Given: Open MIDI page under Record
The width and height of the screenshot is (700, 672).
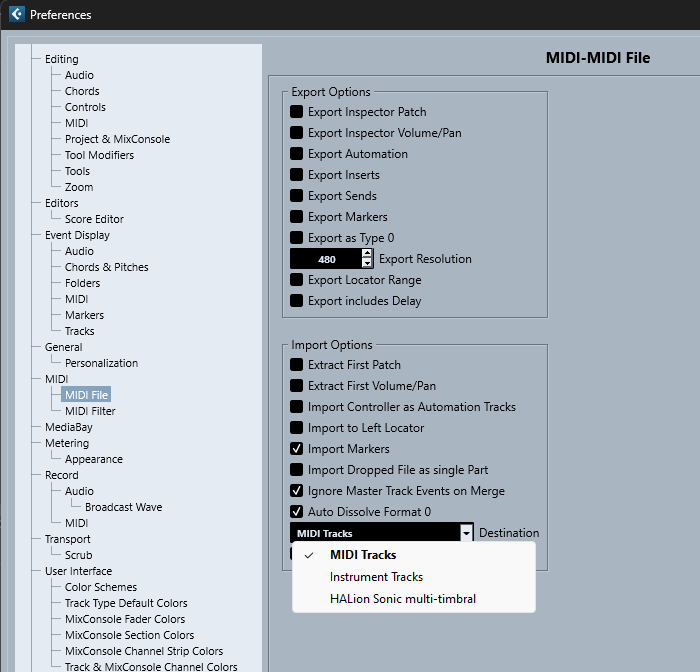Looking at the screenshot, I should pyautogui.click(x=76, y=523).
